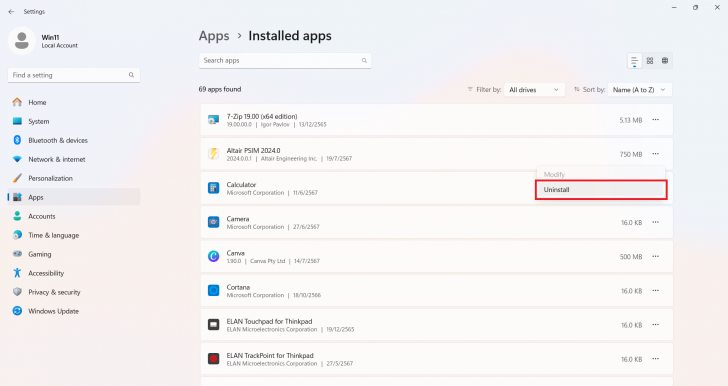Go to Privacy & security
728x386 pixels.
click(x=74, y=292)
